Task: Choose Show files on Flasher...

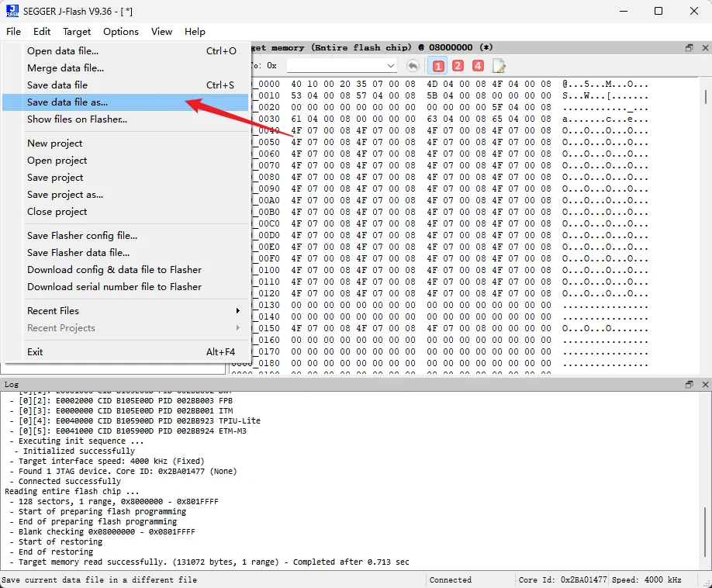Action: coord(126,119)
